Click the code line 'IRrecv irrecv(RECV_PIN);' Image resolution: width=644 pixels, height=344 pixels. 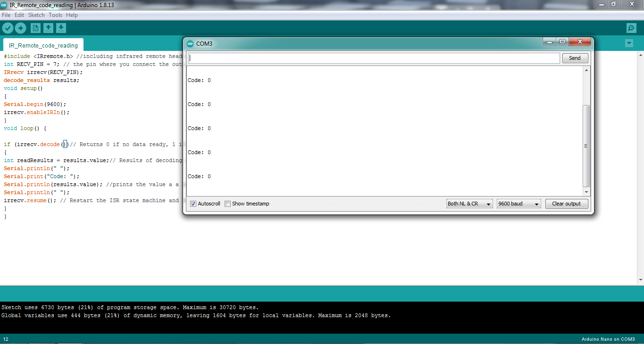43,72
